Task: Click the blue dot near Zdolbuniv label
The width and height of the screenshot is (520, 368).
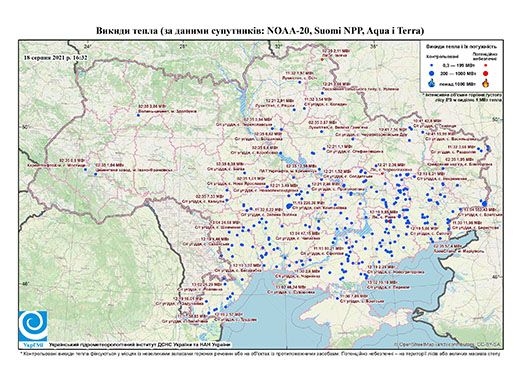Action: click(138, 115)
